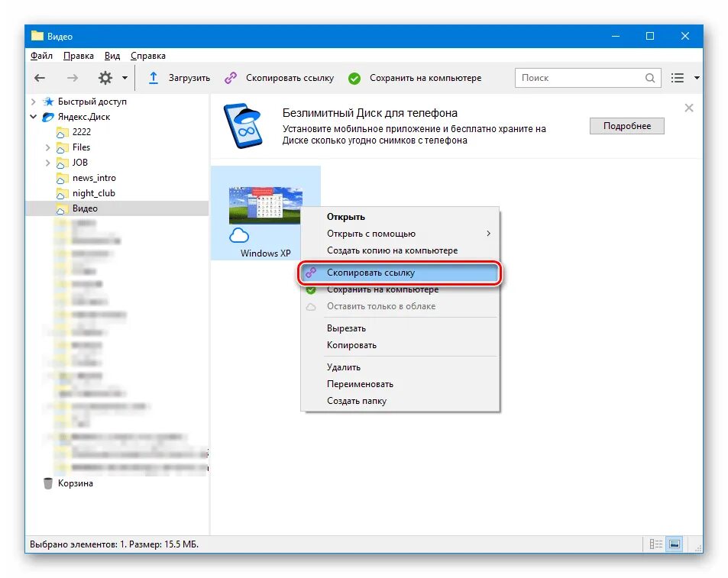Click toolbar Сохранить на компьютере text
This screenshot has height=578, width=728.
425,78
